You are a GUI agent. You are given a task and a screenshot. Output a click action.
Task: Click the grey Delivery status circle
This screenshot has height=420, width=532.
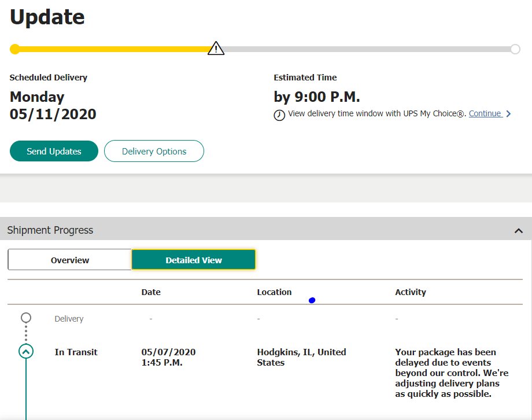coord(26,318)
